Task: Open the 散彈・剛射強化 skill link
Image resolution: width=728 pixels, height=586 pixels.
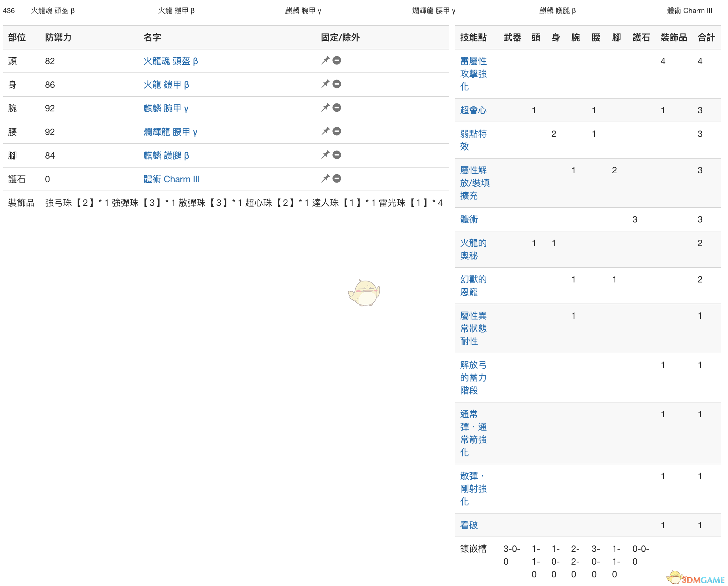Action: 474,489
